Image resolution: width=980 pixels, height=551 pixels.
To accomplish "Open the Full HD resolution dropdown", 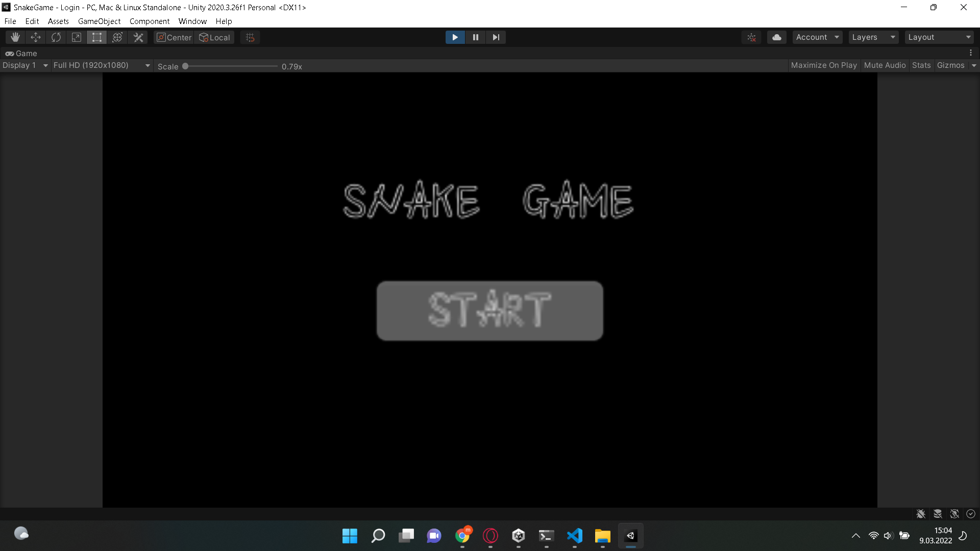I will pyautogui.click(x=101, y=65).
